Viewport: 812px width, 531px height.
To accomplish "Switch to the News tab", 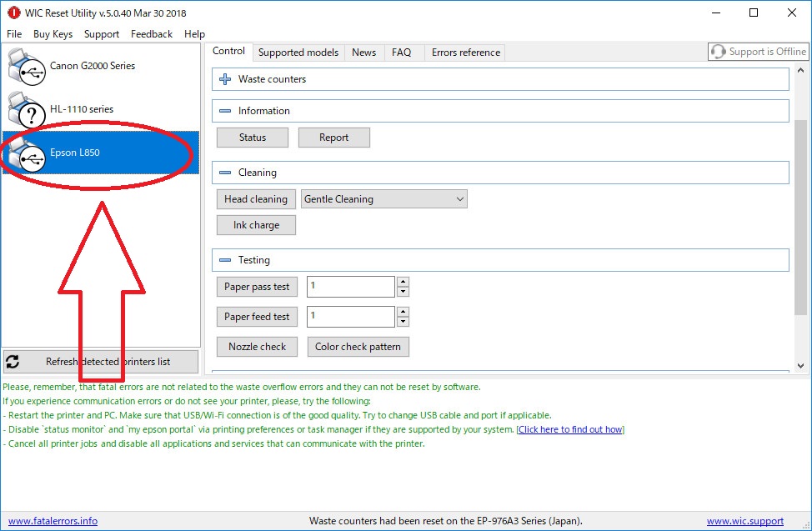I will (364, 53).
